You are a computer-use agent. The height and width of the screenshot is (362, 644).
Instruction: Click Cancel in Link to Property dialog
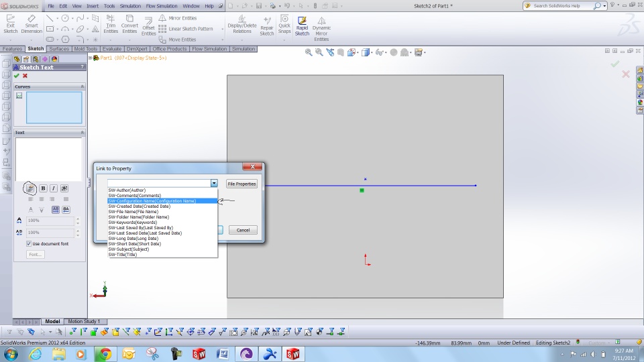243,230
